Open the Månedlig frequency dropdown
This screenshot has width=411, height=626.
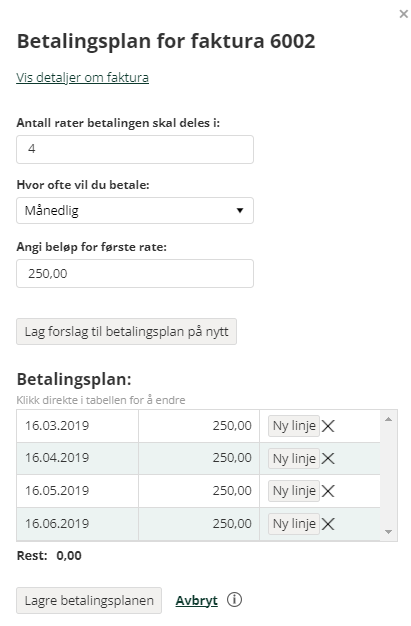[x=135, y=210]
